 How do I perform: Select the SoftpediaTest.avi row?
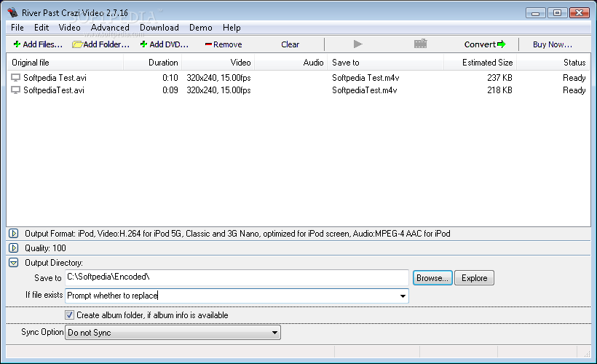[298, 90]
